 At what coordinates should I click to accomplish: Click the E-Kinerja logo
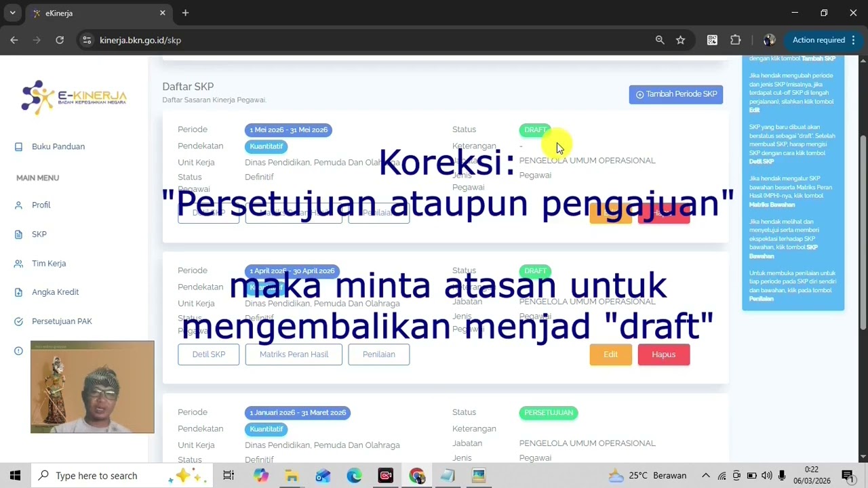pyautogui.click(x=74, y=97)
